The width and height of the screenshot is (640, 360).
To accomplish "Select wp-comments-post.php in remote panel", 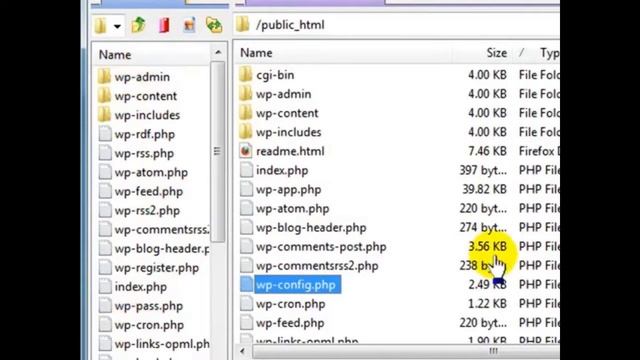I will point(321,247).
